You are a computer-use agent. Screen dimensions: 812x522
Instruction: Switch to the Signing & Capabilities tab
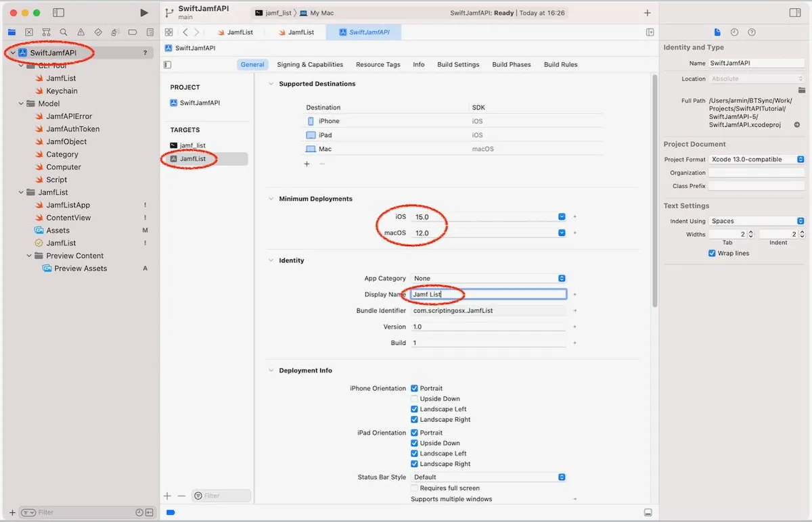(x=310, y=64)
